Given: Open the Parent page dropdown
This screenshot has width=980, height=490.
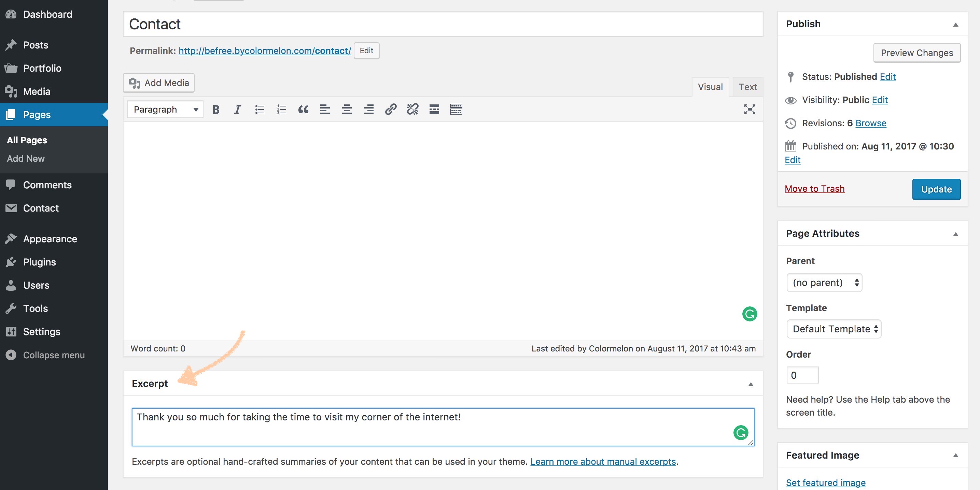Looking at the screenshot, I should coord(824,283).
